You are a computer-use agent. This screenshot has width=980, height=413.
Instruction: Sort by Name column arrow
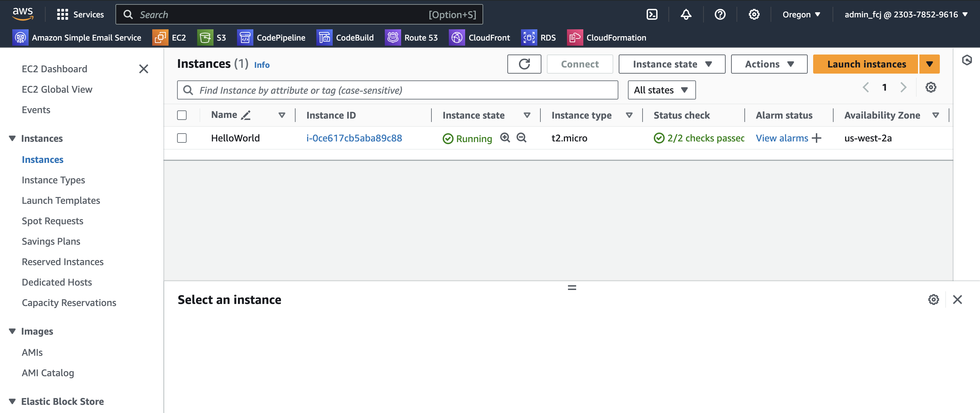tap(282, 115)
